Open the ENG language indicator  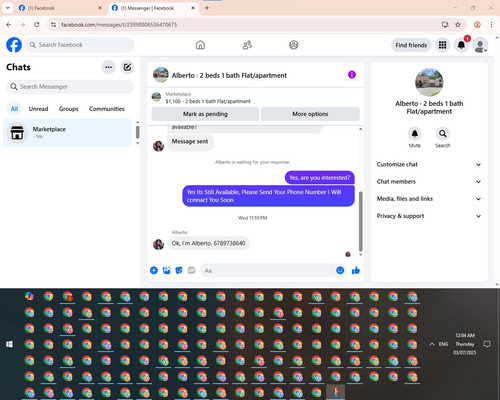tap(443, 344)
